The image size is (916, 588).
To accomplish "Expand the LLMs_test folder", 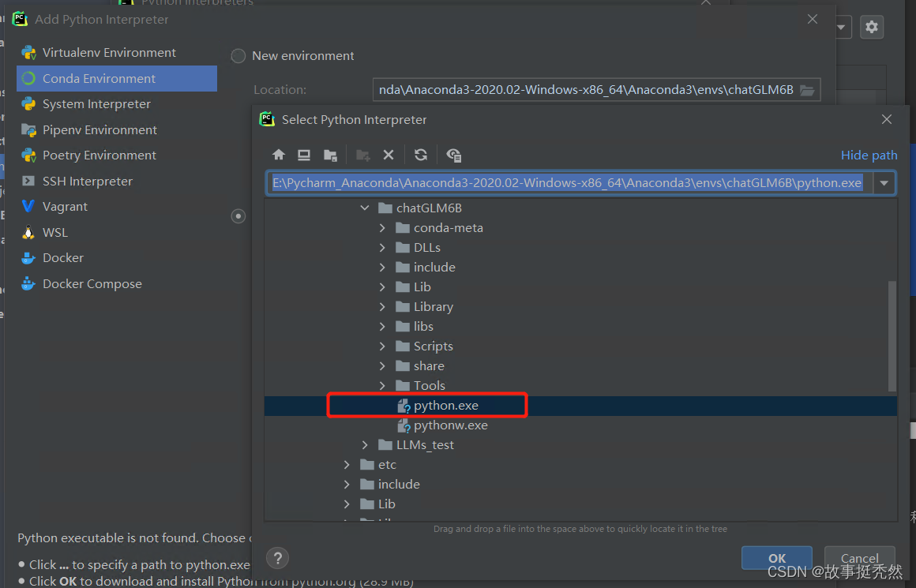I will tap(365, 445).
